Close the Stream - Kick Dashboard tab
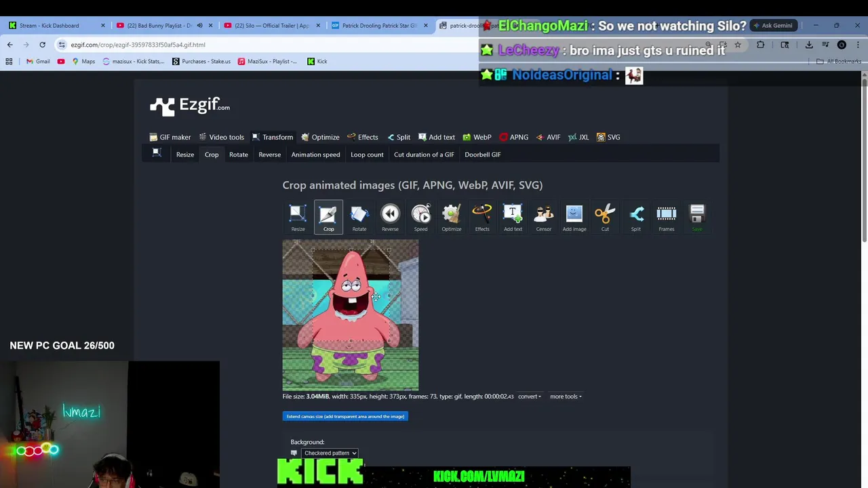868x488 pixels. click(103, 26)
